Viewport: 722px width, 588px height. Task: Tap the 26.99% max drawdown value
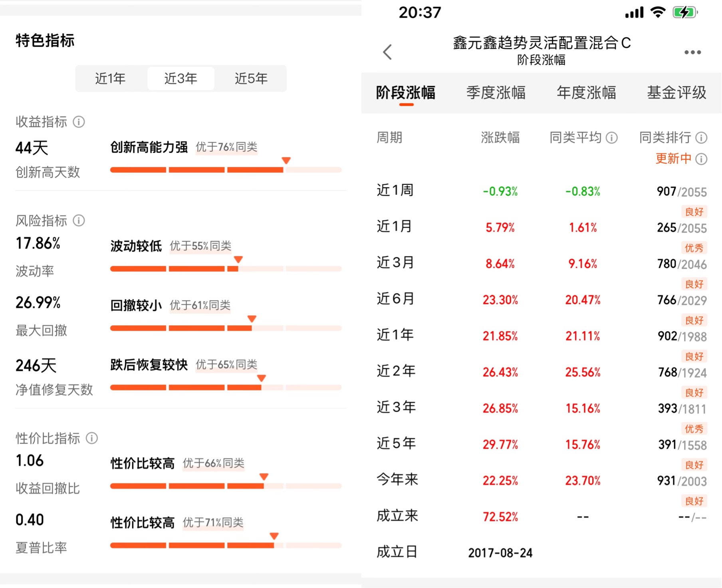pyautogui.click(x=38, y=302)
